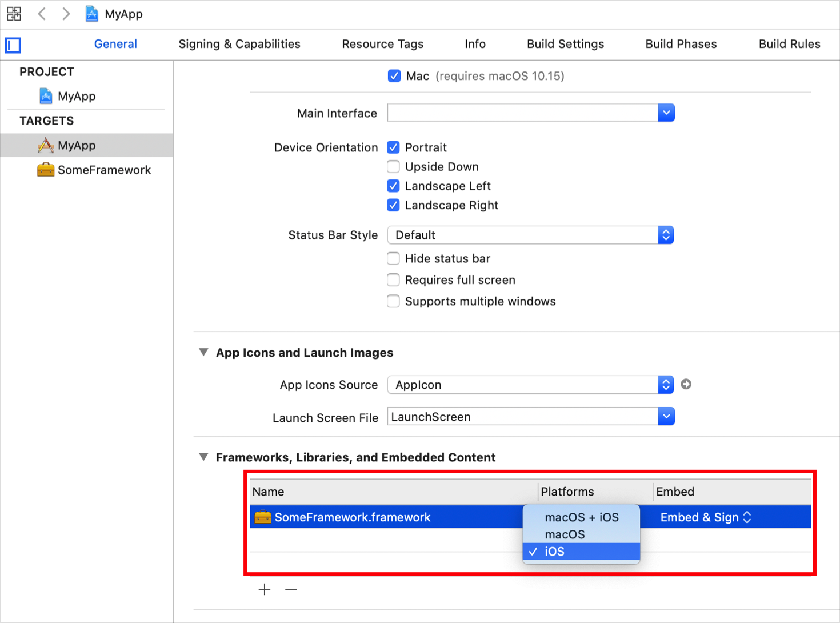Image resolution: width=840 pixels, height=623 pixels.
Task: Click the Name column header
Action: click(394, 492)
